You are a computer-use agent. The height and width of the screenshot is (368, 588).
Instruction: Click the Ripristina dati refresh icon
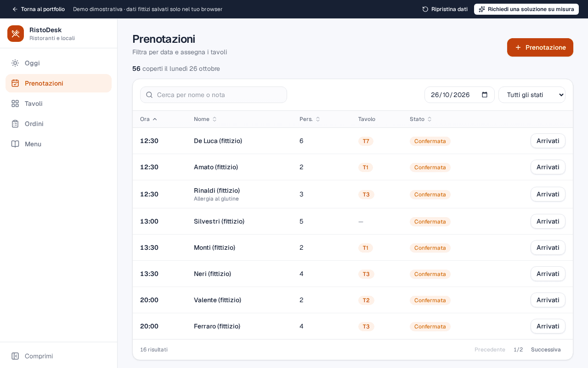tap(425, 9)
